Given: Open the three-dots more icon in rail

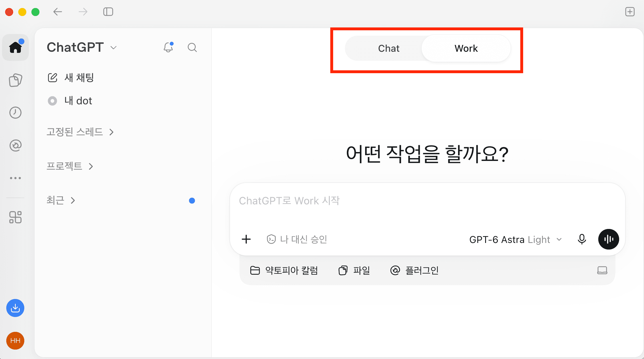Looking at the screenshot, I should pos(15,178).
